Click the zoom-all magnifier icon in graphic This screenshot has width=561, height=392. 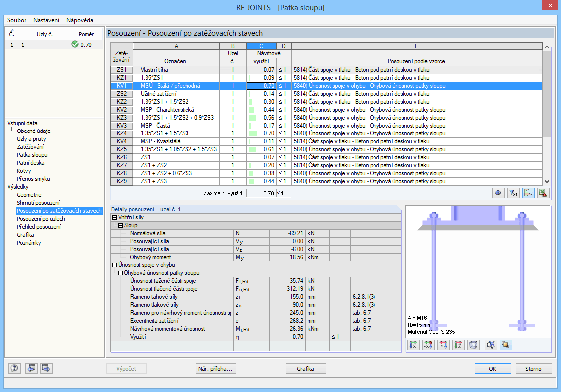point(491,345)
